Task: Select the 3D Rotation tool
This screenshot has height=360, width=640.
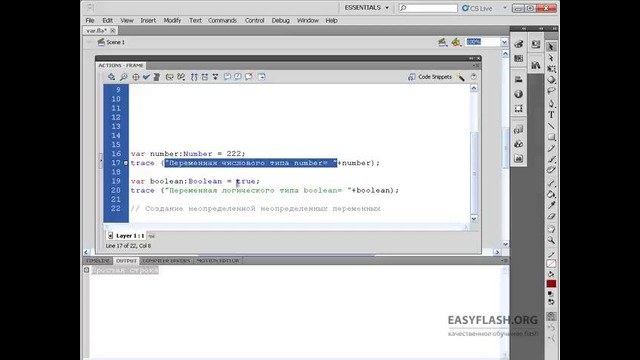Action: pyautogui.click(x=551, y=80)
